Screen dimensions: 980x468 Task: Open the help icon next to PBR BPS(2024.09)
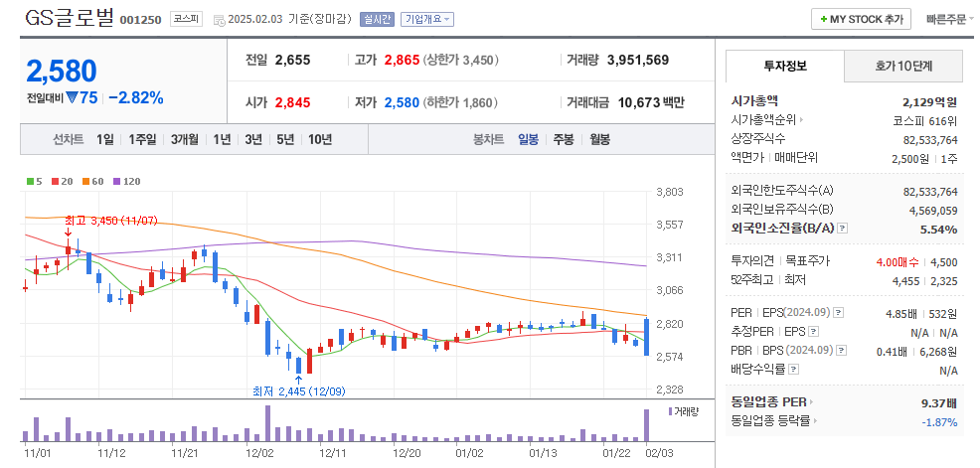pyautogui.click(x=842, y=351)
